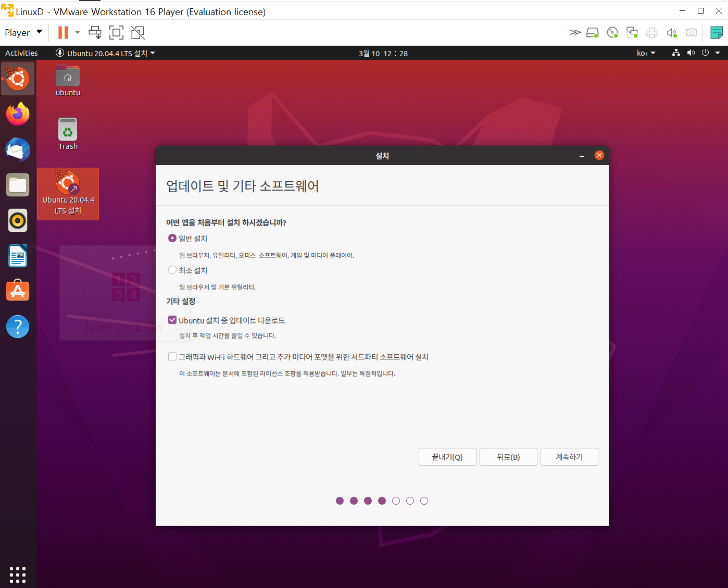Click the 끝내기(Q) button
The width and height of the screenshot is (728, 588).
tap(447, 457)
